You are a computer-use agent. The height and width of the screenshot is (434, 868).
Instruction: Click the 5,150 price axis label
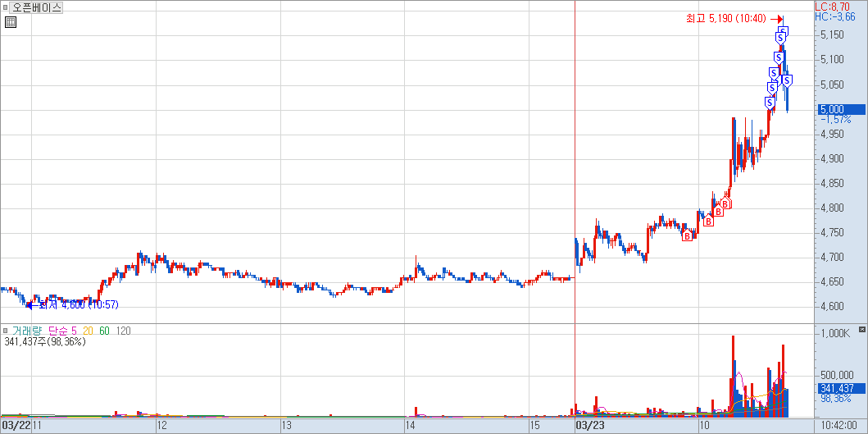[x=832, y=35]
